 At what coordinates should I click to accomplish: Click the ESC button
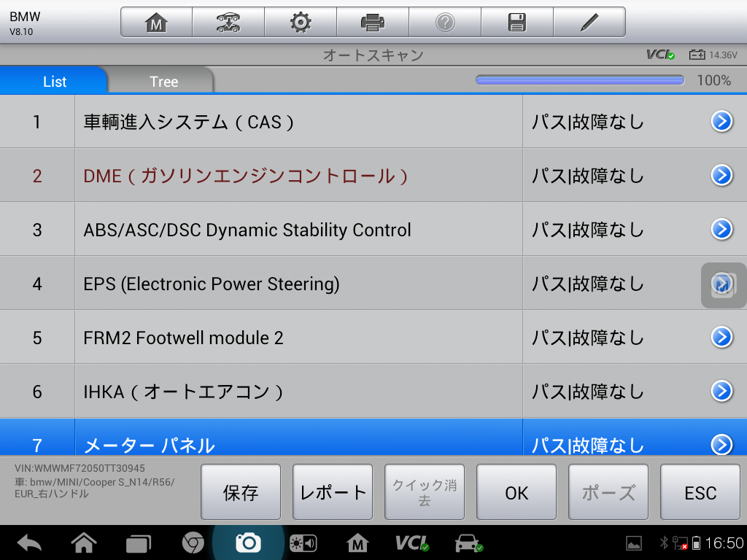point(700,492)
